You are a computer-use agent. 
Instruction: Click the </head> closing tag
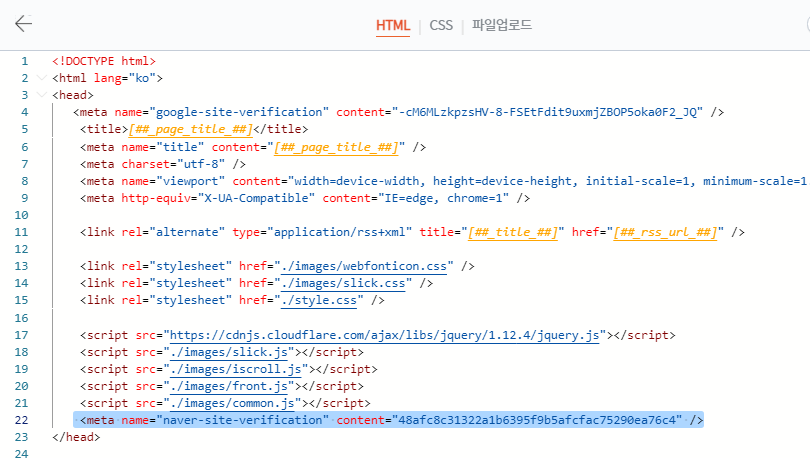(76, 437)
